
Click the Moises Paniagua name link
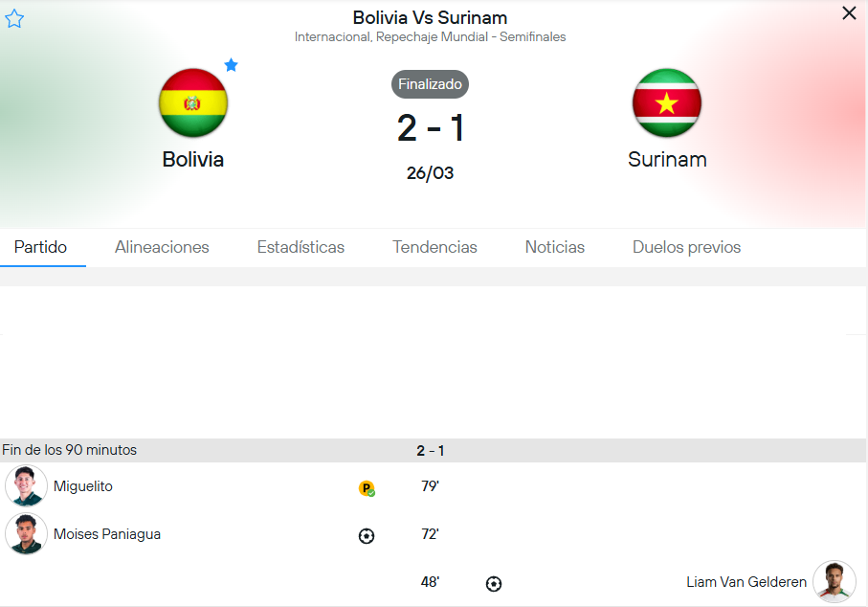107,534
